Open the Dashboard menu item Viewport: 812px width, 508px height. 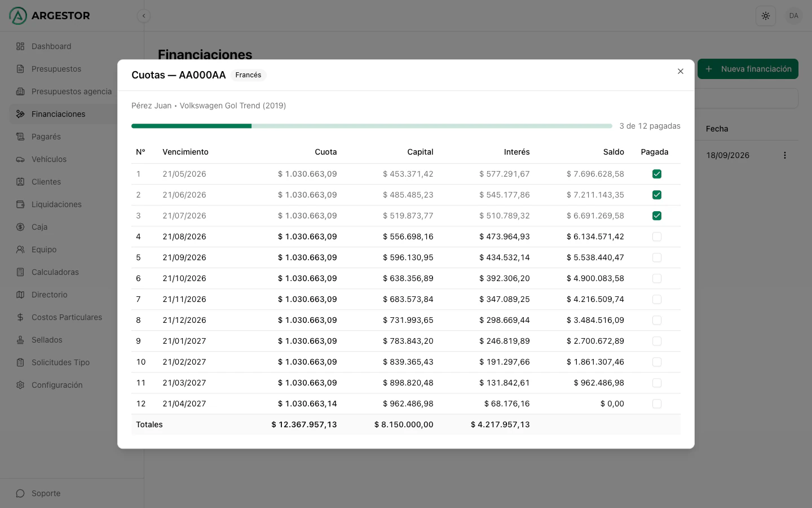tap(63, 46)
